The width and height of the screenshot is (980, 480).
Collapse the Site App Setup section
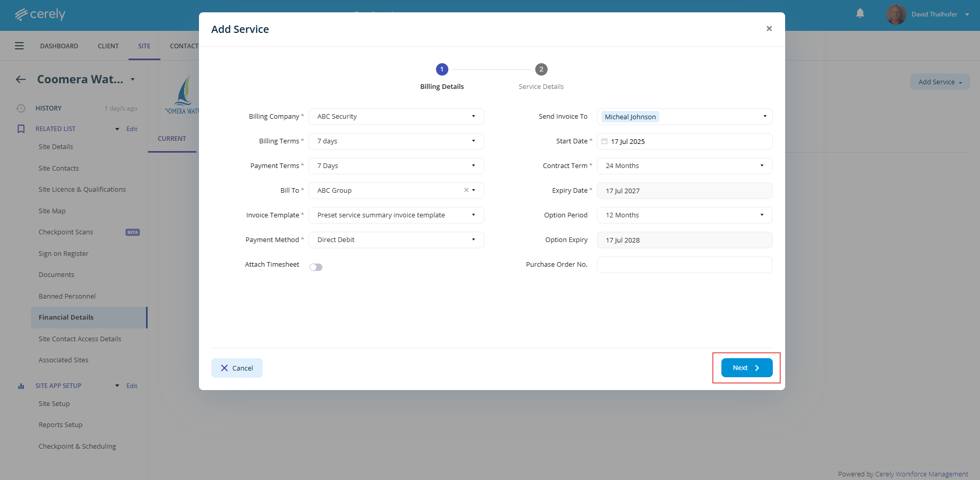point(117,386)
